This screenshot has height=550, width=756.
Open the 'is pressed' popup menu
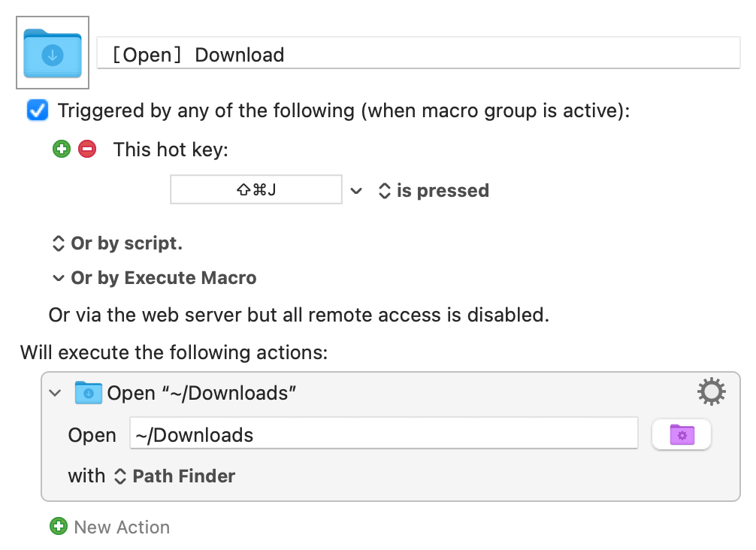pos(433,191)
